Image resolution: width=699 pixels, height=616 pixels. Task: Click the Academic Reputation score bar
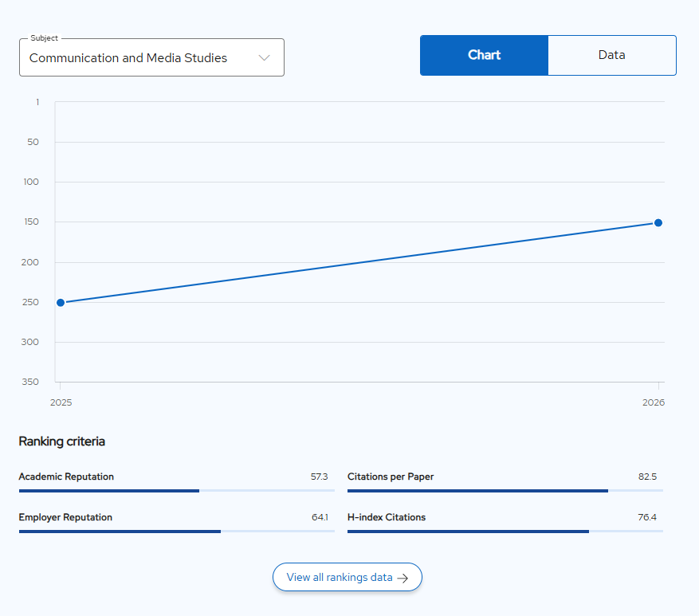click(x=176, y=491)
